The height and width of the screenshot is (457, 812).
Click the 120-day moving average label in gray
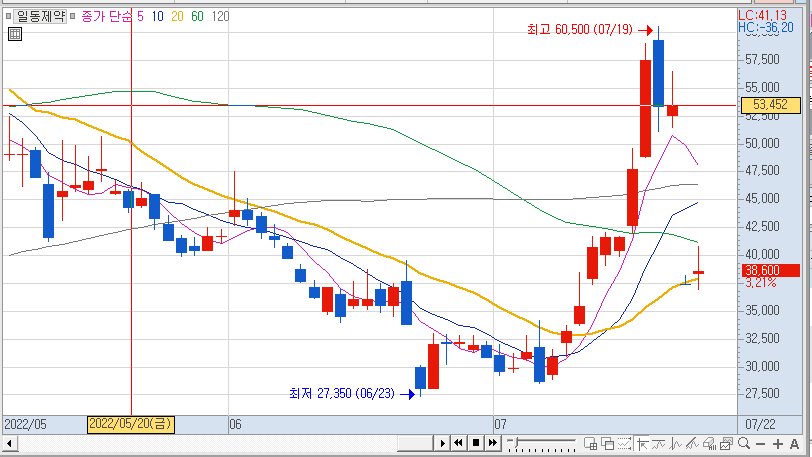pyautogui.click(x=220, y=17)
